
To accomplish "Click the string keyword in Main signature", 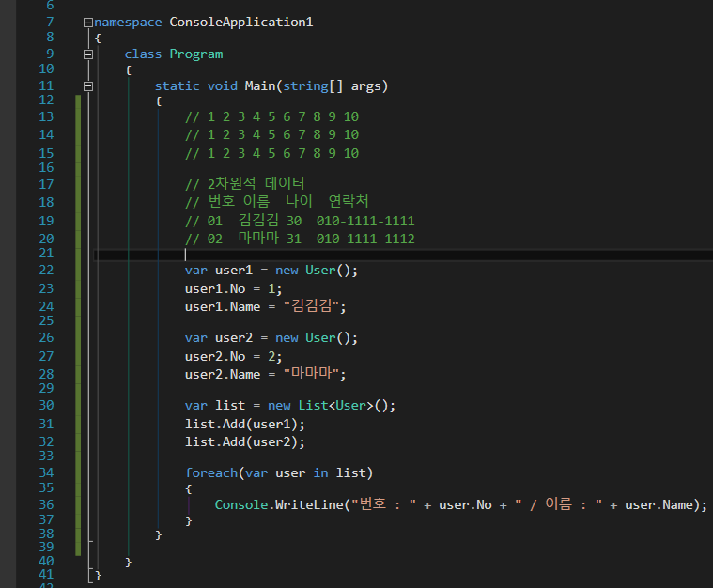I will click(305, 86).
